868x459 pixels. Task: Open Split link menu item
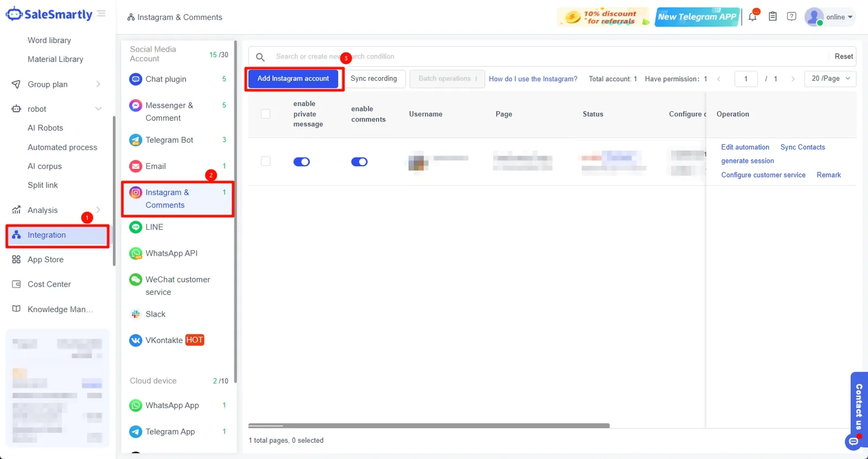43,185
